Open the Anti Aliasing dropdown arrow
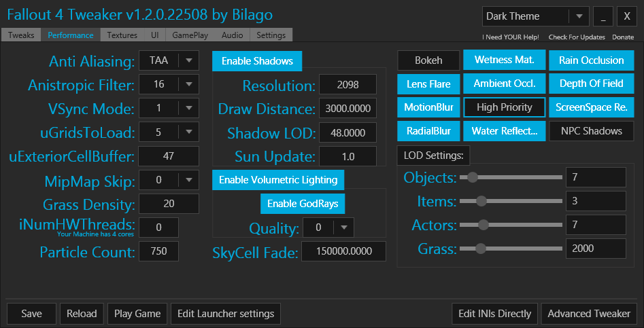 (x=189, y=60)
